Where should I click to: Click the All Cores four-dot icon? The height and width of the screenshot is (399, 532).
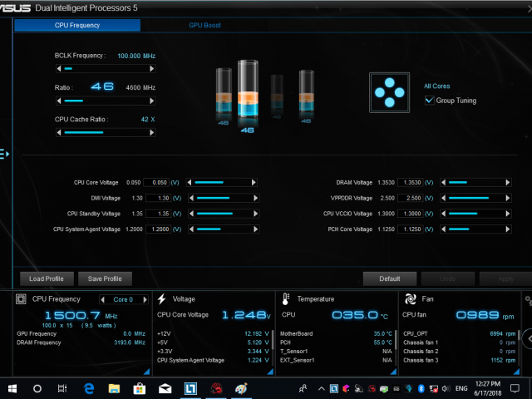(x=390, y=92)
